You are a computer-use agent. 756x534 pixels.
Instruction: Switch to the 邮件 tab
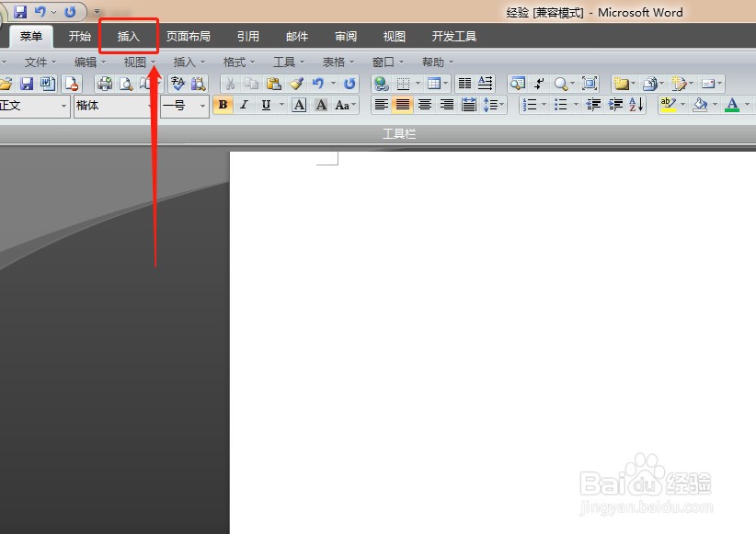pyautogui.click(x=296, y=36)
